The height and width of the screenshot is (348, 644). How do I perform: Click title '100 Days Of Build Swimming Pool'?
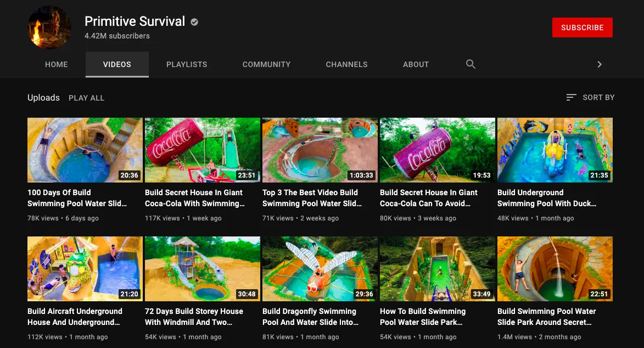pos(77,198)
